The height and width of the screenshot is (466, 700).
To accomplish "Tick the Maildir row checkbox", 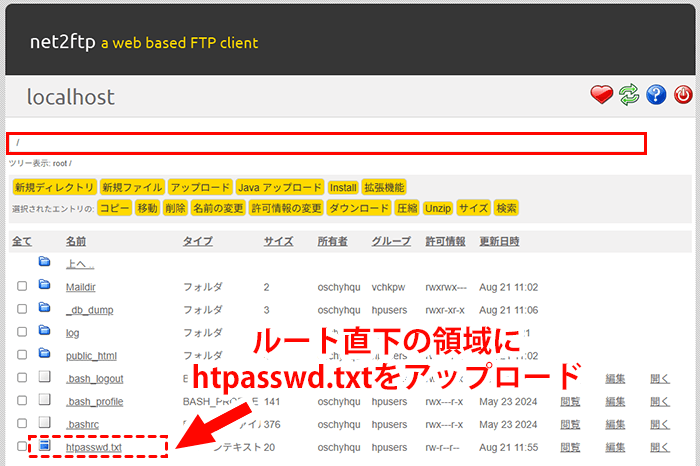I will [x=22, y=286].
